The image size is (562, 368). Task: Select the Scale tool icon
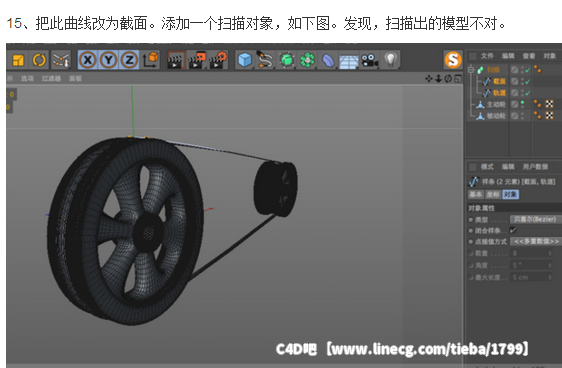pos(18,60)
